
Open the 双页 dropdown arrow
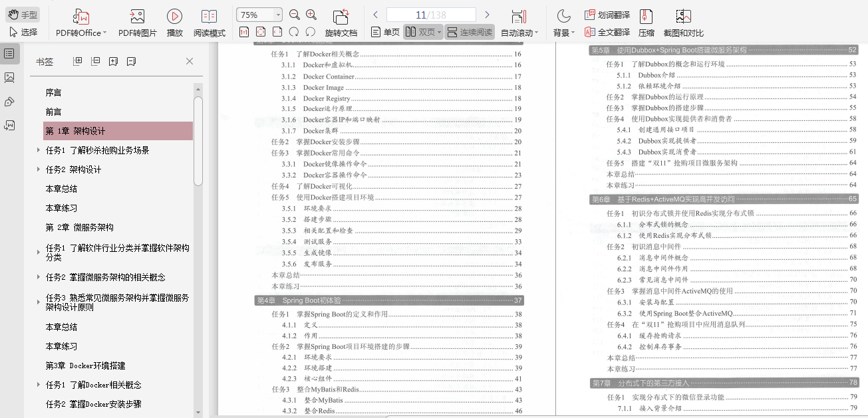pos(440,33)
